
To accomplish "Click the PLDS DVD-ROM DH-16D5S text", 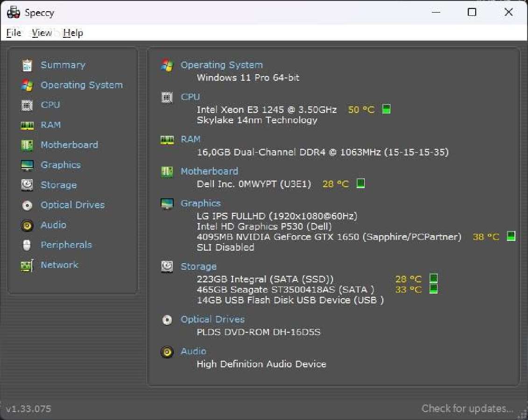I will (x=259, y=332).
